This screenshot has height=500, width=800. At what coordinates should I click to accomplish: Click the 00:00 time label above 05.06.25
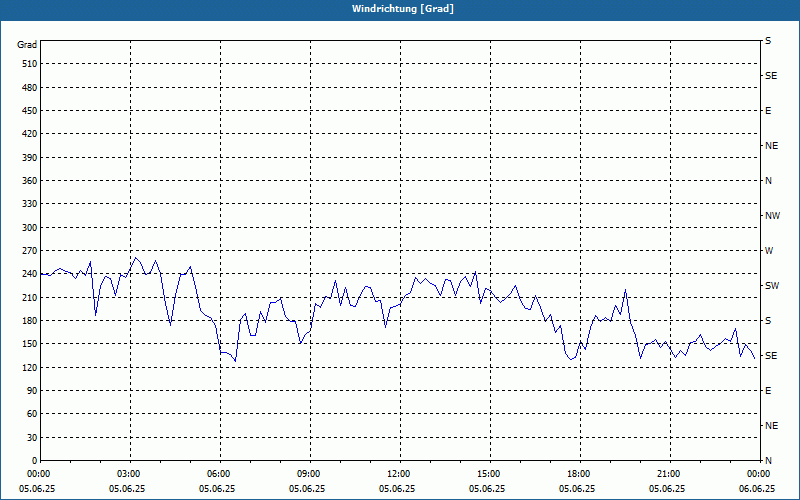[x=38, y=474]
